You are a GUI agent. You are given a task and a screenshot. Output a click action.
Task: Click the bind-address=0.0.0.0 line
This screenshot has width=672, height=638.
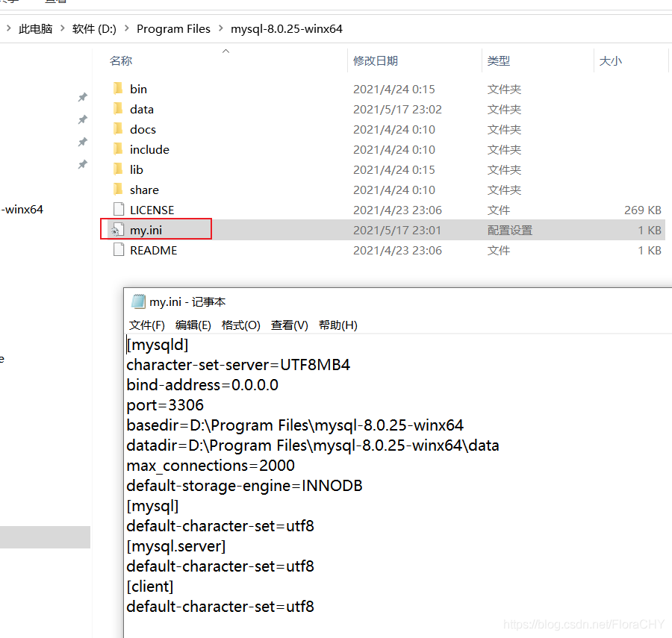[x=202, y=384]
